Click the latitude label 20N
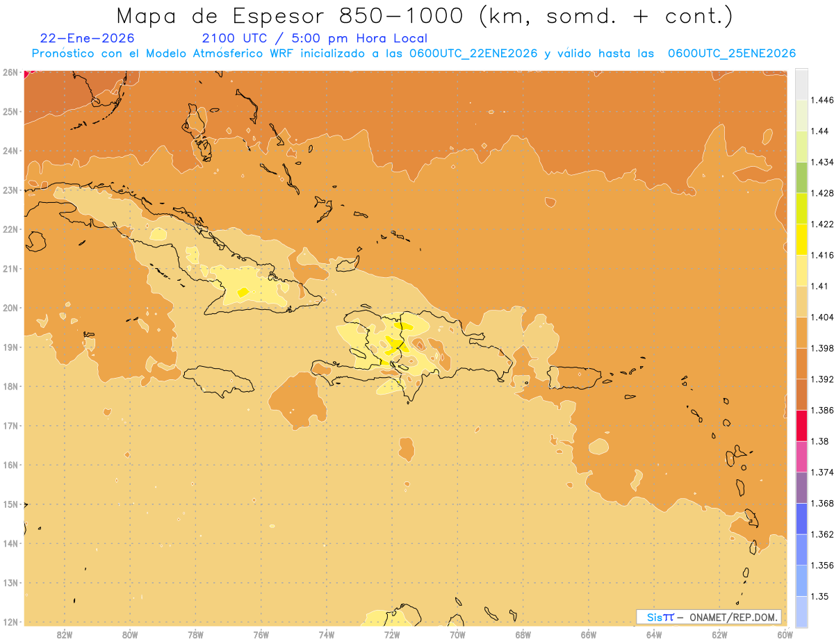834x644 pixels. tap(10, 308)
